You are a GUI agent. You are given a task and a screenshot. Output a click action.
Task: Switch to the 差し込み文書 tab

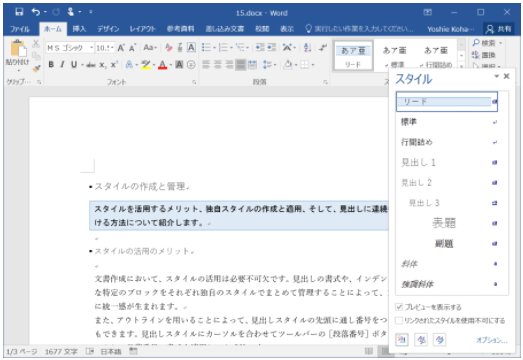(224, 29)
